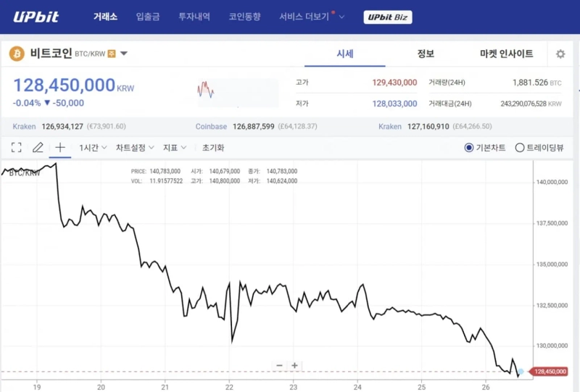Select the pencil drawing tool
Image resolution: width=580 pixels, height=392 pixels.
(x=38, y=147)
